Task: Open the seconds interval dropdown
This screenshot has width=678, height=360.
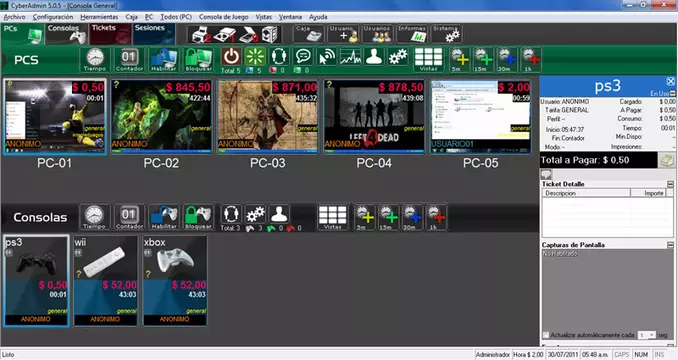Action: 647,335
